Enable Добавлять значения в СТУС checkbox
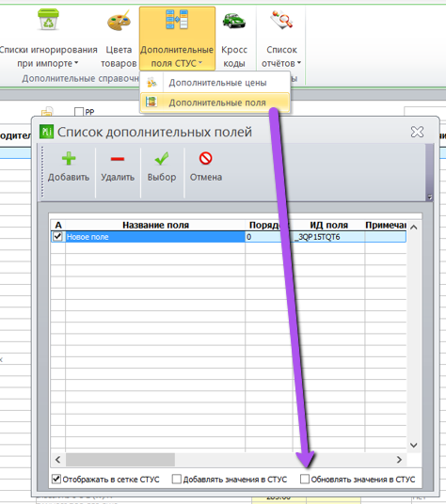This screenshot has width=446, height=504. click(x=176, y=480)
